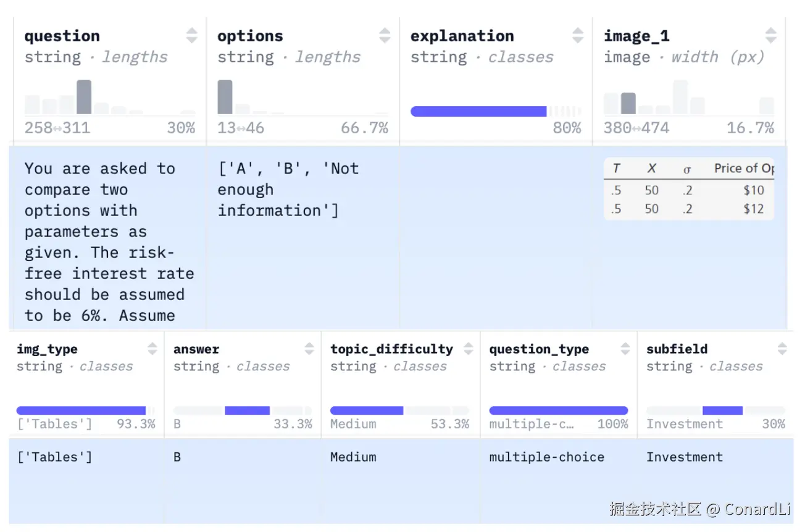Viewport: 805px width, 532px height.
Task: Toggle the answer B distribution bar
Action: pos(246,410)
